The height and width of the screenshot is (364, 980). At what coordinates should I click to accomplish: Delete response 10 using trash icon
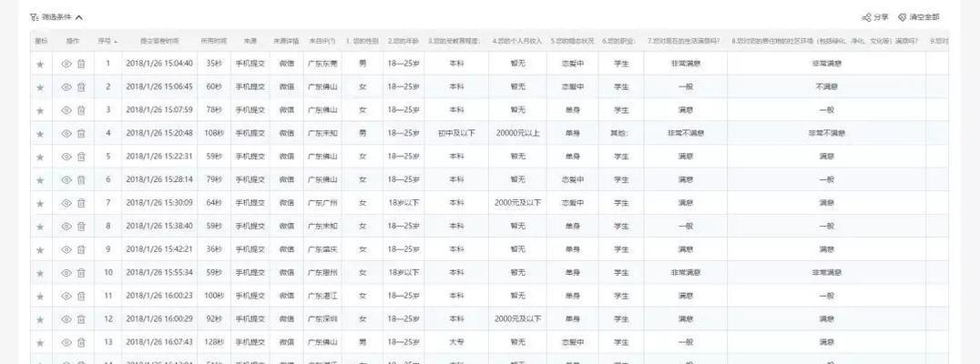(x=81, y=273)
